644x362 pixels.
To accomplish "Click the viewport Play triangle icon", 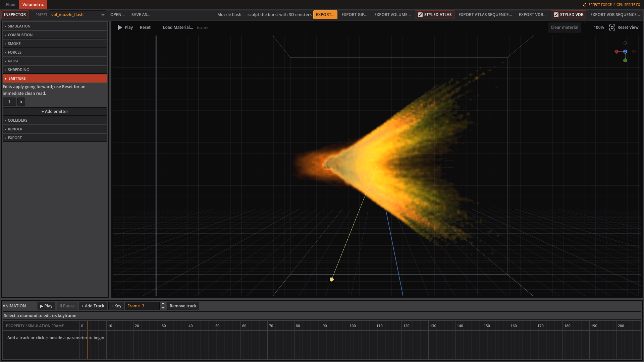I will (120, 27).
